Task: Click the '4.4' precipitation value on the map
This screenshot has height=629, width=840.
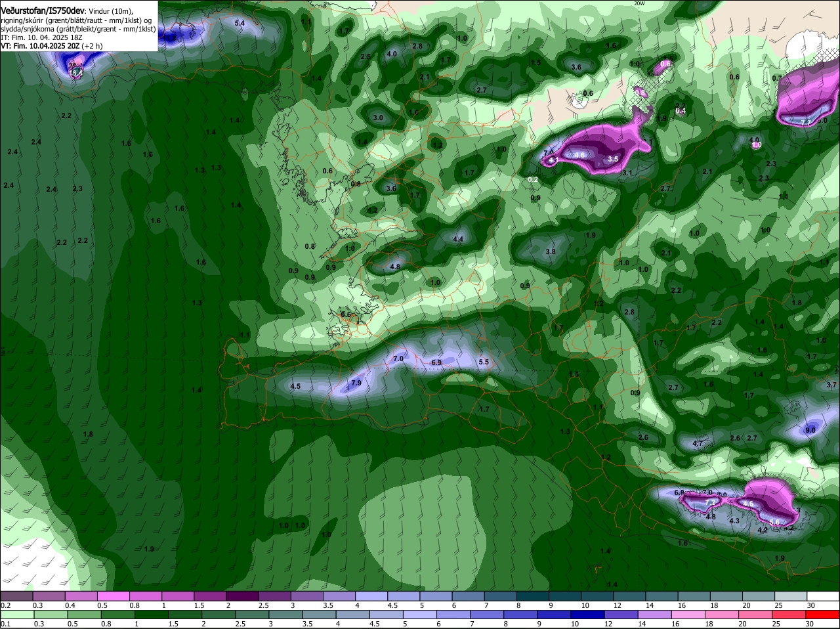Action: point(458,239)
